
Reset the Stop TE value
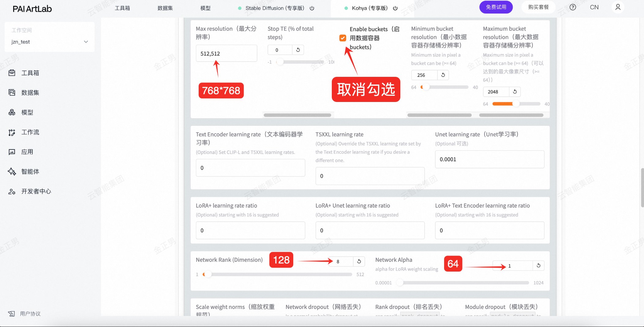(298, 50)
